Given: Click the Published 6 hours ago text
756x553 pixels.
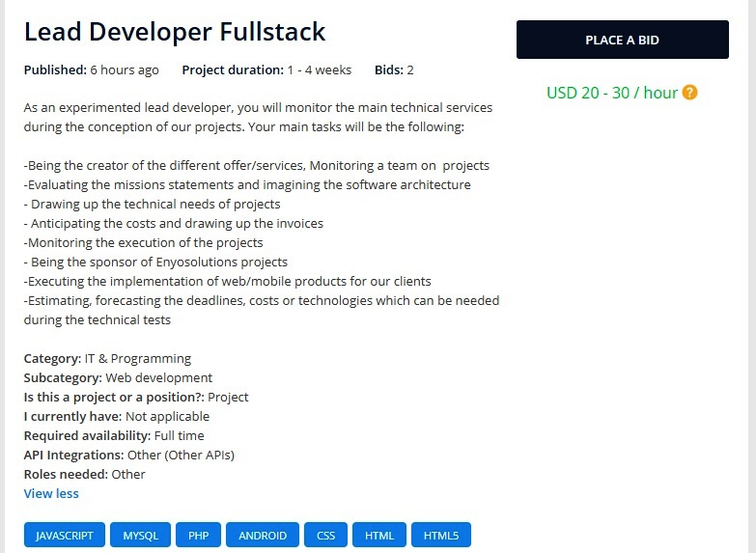Looking at the screenshot, I should point(92,69).
